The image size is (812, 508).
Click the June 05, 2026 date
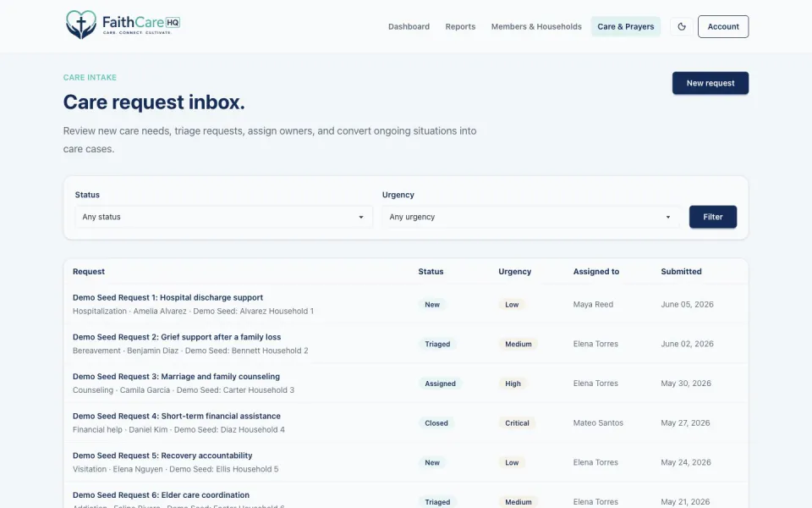[687, 305]
